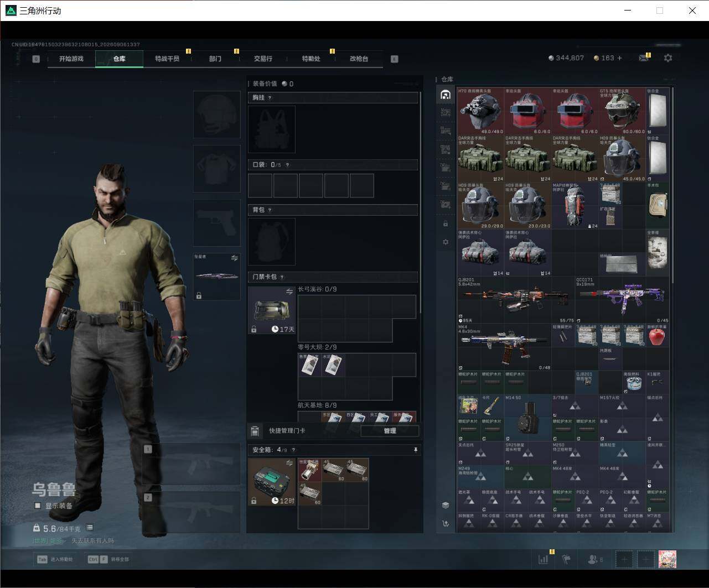Open the 部门 tab
This screenshot has height=588, width=709.
(215, 59)
